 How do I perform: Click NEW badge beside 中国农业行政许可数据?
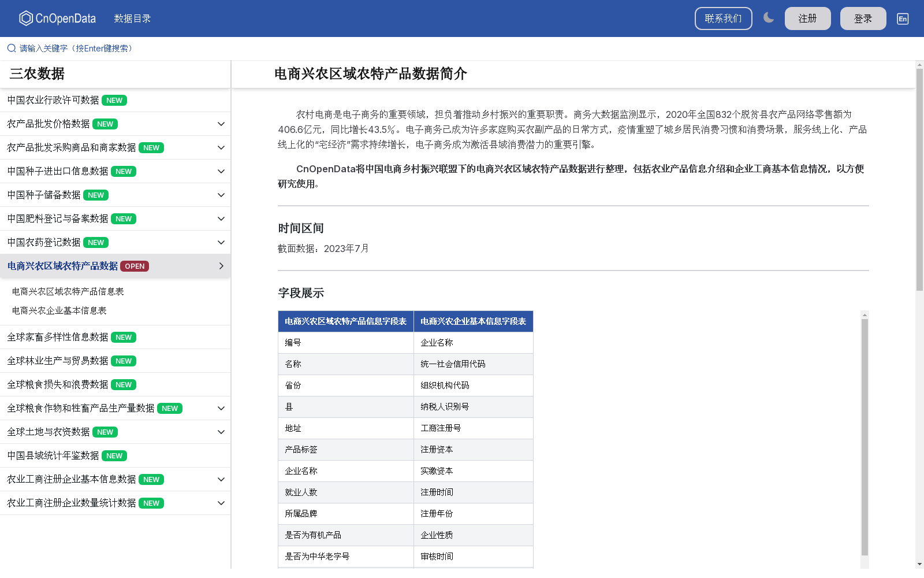114,100
